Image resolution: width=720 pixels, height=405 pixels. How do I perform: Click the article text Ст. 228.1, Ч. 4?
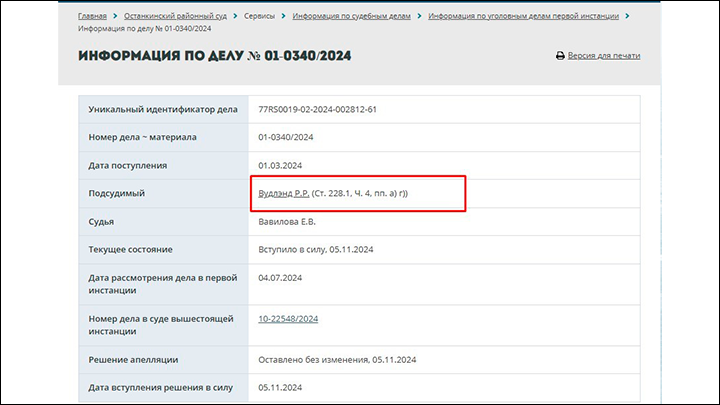tap(343, 193)
